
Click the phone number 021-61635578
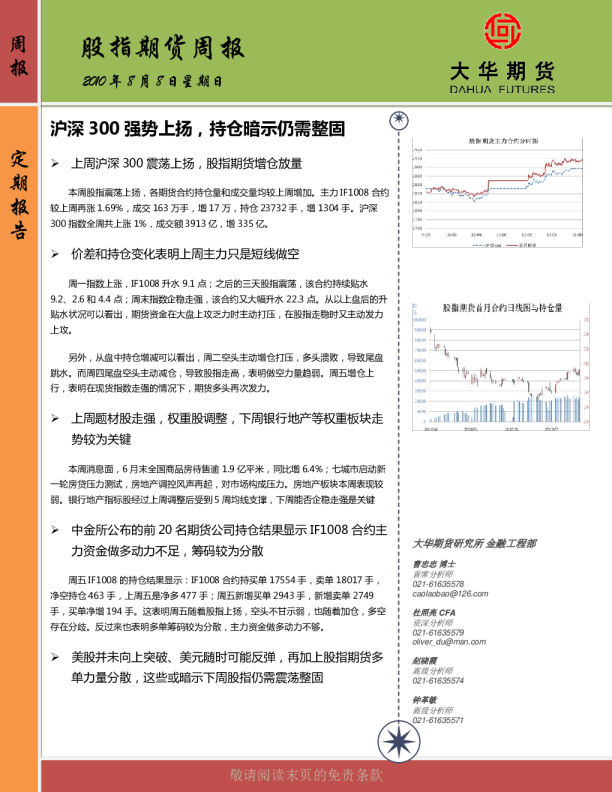438,584
